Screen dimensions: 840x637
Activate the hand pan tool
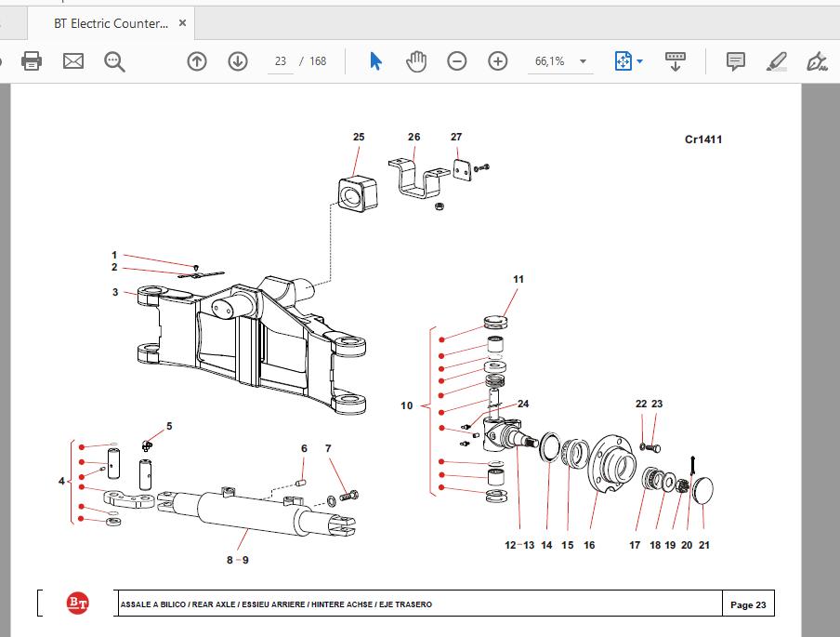416,61
